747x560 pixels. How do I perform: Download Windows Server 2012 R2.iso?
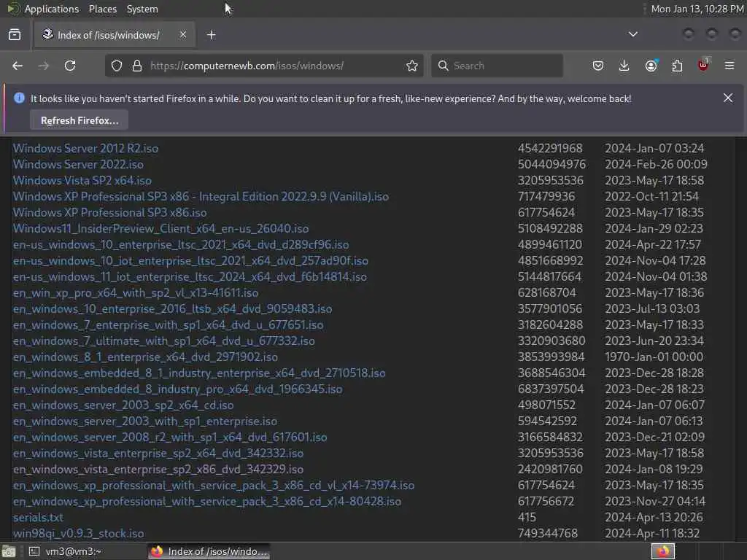(x=85, y=148)
